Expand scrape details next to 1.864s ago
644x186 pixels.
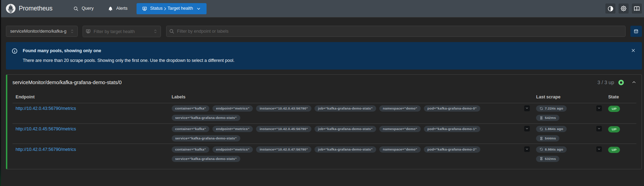click(599, 129)
